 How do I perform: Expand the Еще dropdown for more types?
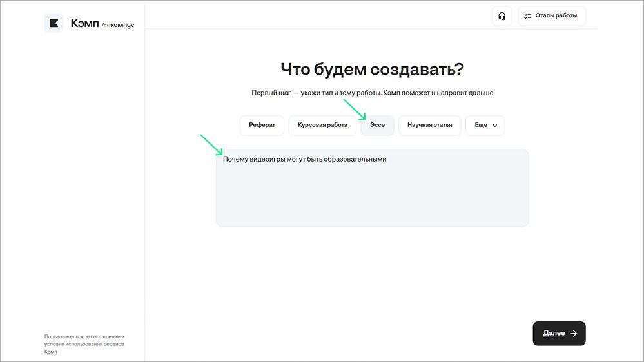coord(485,125)
